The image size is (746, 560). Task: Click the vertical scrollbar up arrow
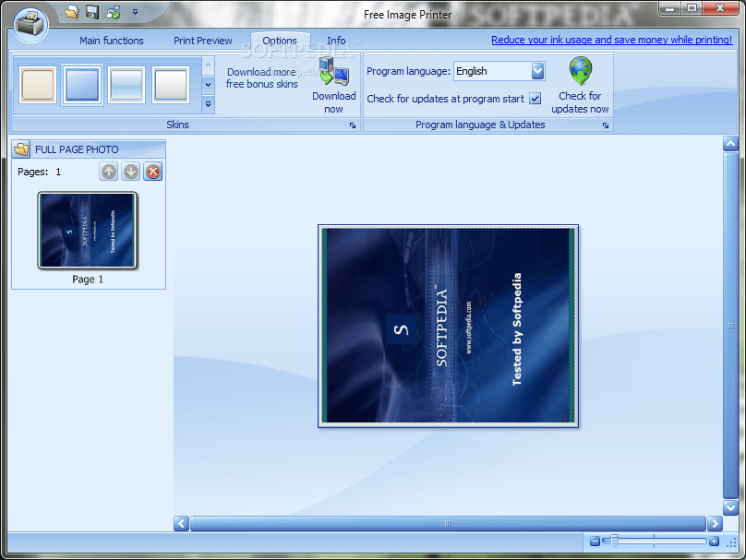click(730, 143)
